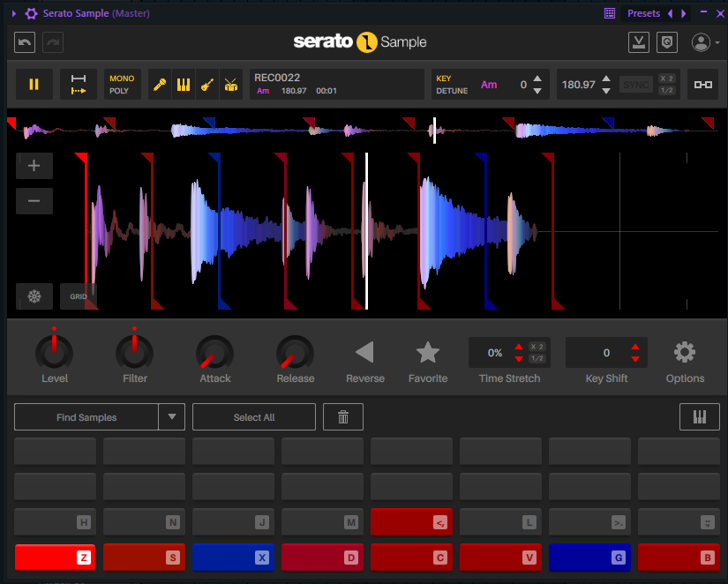This screenshot has height=584, width=728.
Task: Pause playback with the yellow pause button
Action: 34,85
